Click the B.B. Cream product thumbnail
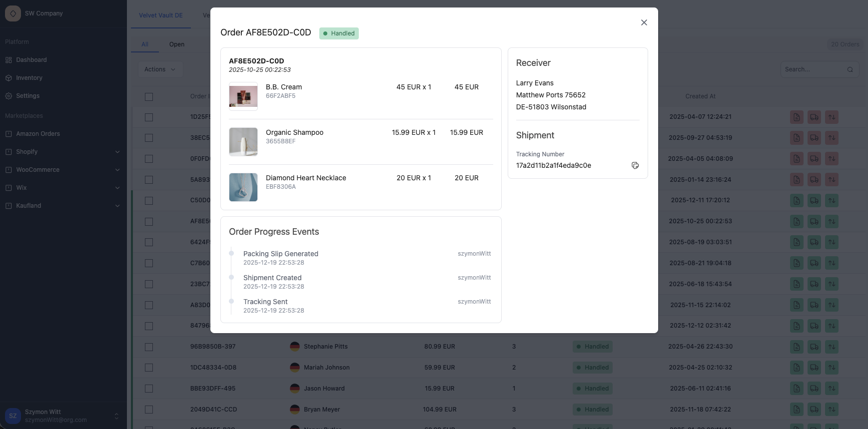868x429 pixels. [243, 96]
